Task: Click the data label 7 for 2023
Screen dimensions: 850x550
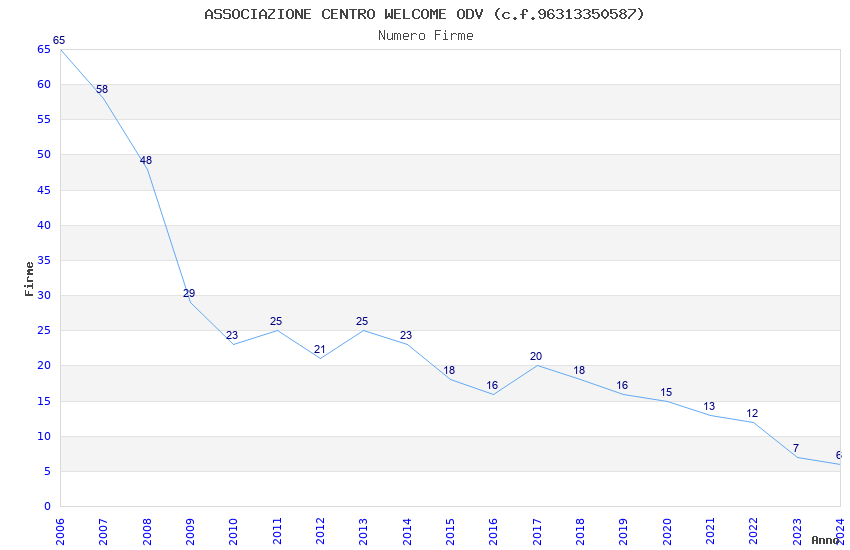Action: coord(796,448)
